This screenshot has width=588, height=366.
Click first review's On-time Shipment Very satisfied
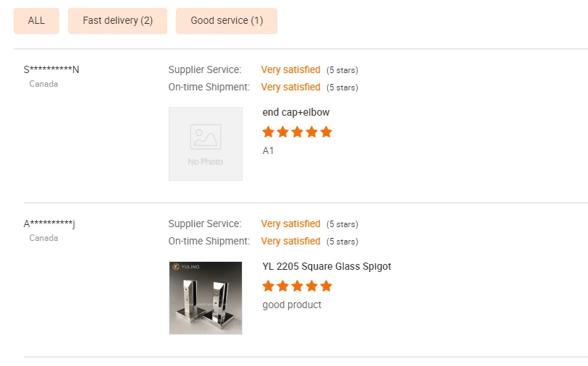click(x=290, y=88)
